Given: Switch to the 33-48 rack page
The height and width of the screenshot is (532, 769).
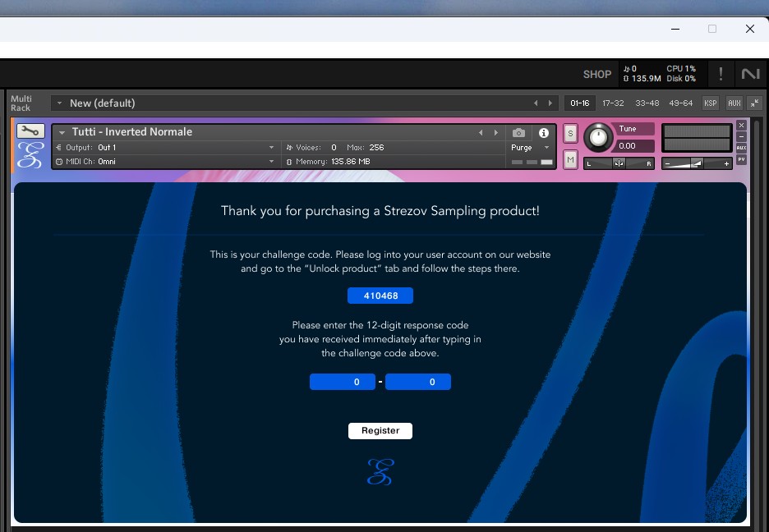Looking at the screenshot, I should click(647, 103).
